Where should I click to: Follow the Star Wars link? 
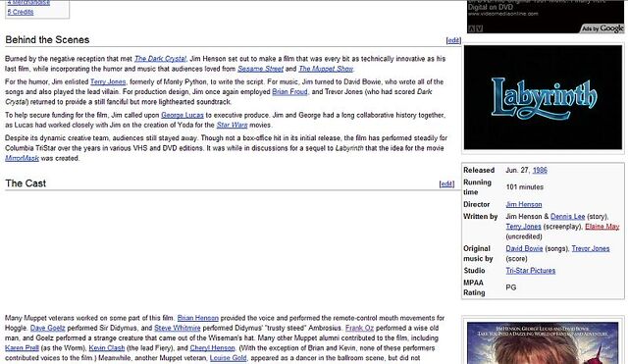pyautogui.click(x=232, y=125)
